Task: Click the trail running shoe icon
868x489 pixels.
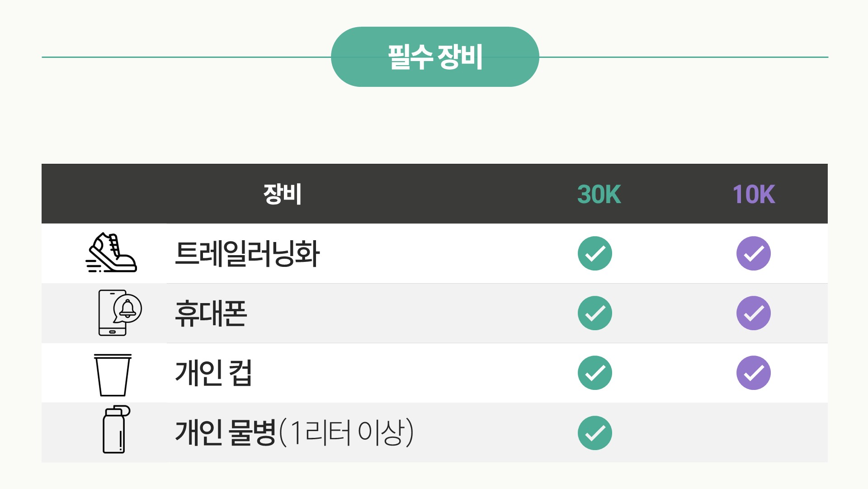Action: pyautogui.click(x=111, y=253)
